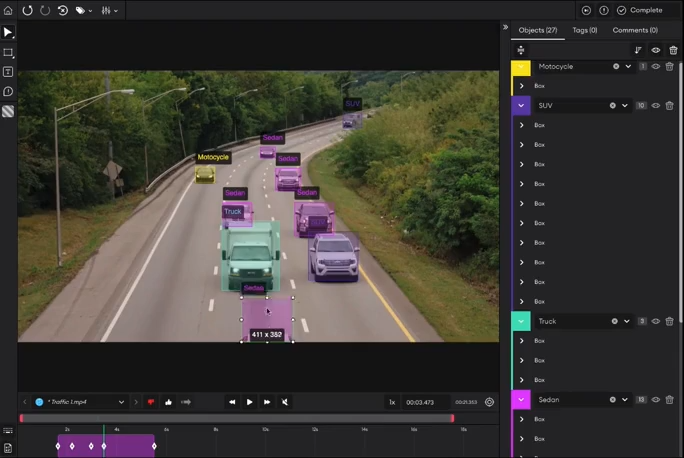Step forward with fast-forward button
The width and height of the screenshot is (684, 458).
267,402
